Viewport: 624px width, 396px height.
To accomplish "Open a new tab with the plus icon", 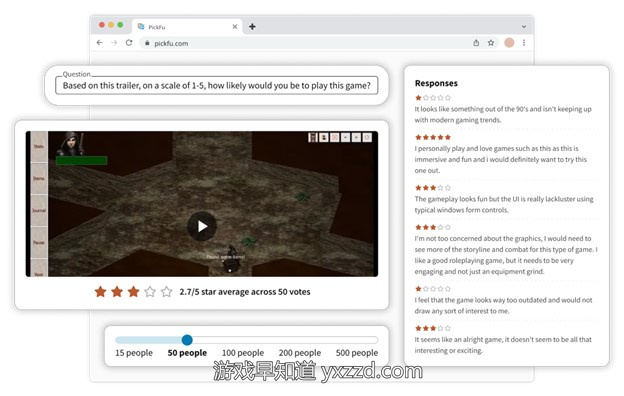I will click(x=252, y=27).
